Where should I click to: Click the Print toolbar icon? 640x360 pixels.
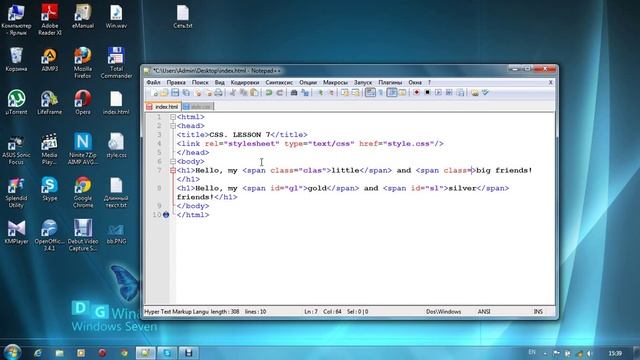(218, 93)
